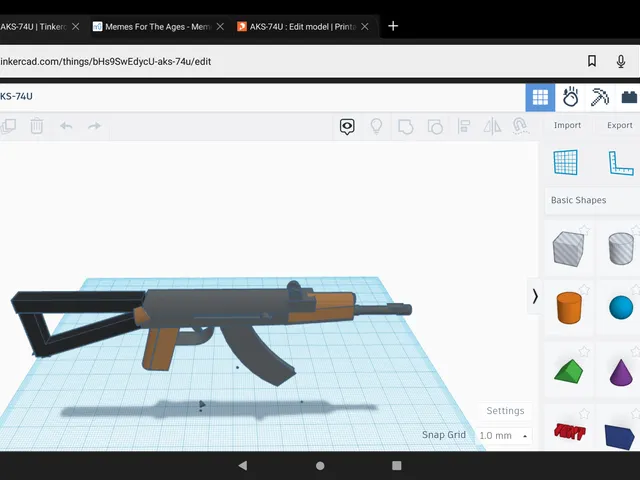Pick the striped Box hole shape
Image resolution: width=640 pixels, height=480 pixels.
tap(568, 249)
